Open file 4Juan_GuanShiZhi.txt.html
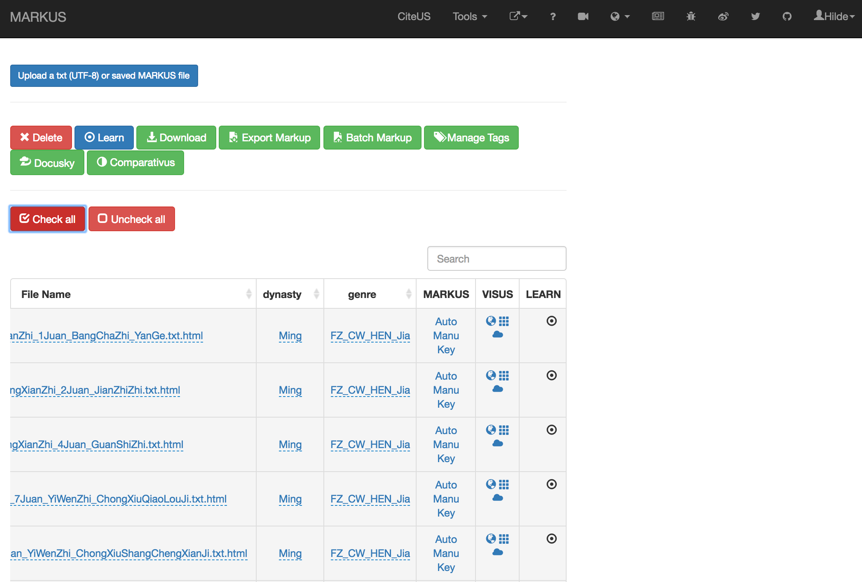 pos(97,445)
